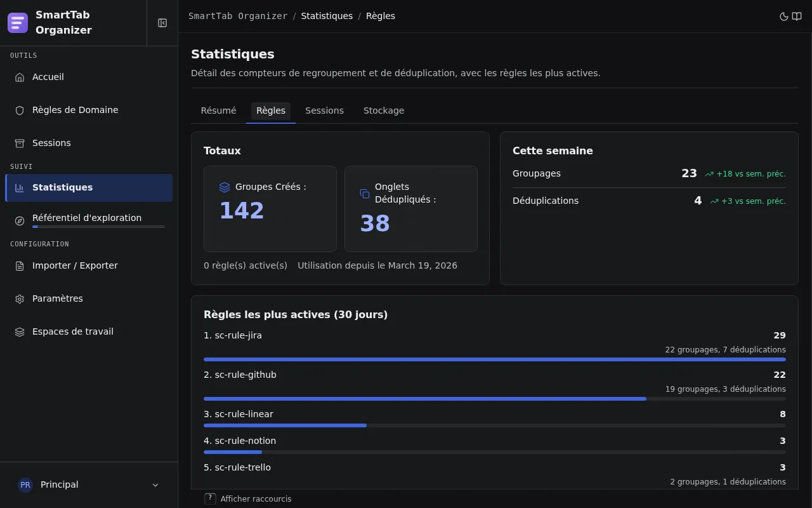Click the question mark shortcut key icon
This screenshot has height=508, width=812.
pyautogui.click(x=210, y=499)
